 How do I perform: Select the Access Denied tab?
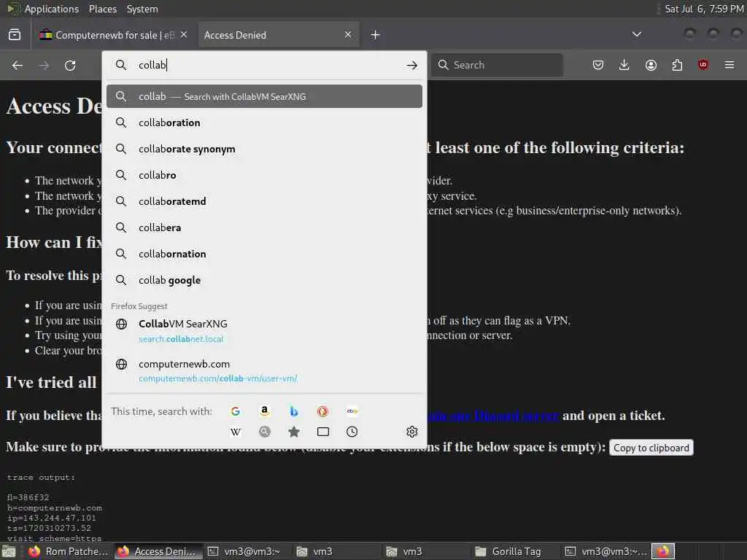pyautogui.click(x=278, y=35)
